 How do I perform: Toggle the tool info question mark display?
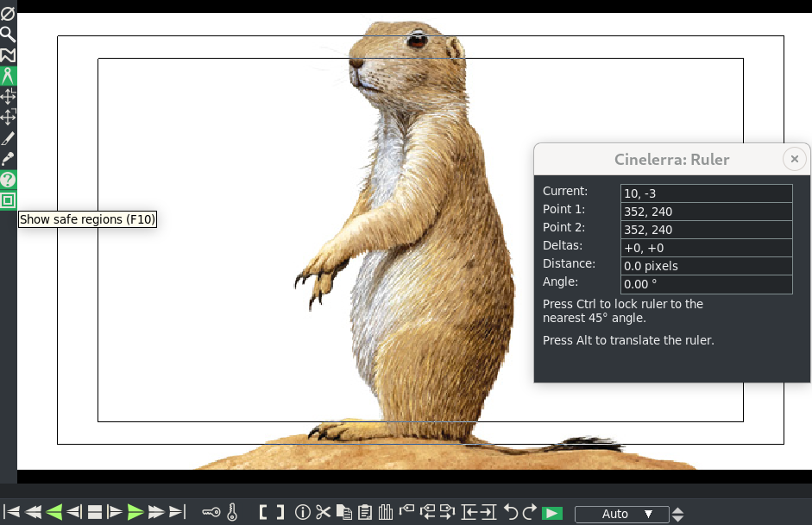click(8, 179)
